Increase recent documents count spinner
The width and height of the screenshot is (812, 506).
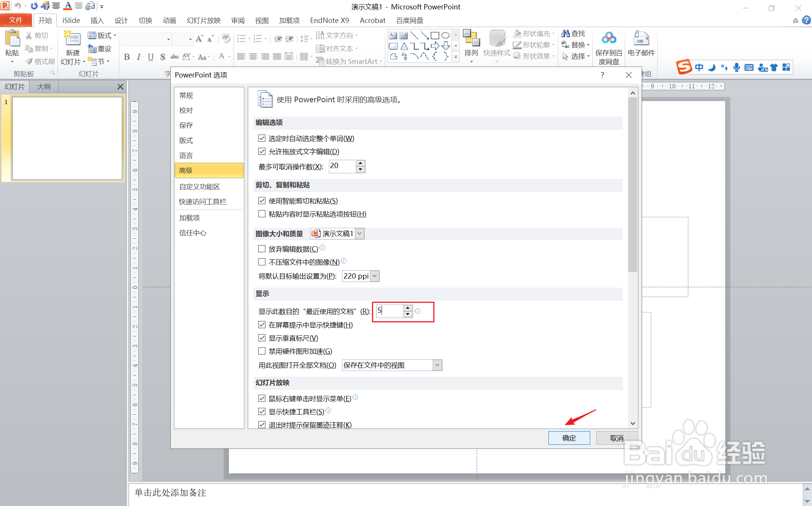click(408, 308)
